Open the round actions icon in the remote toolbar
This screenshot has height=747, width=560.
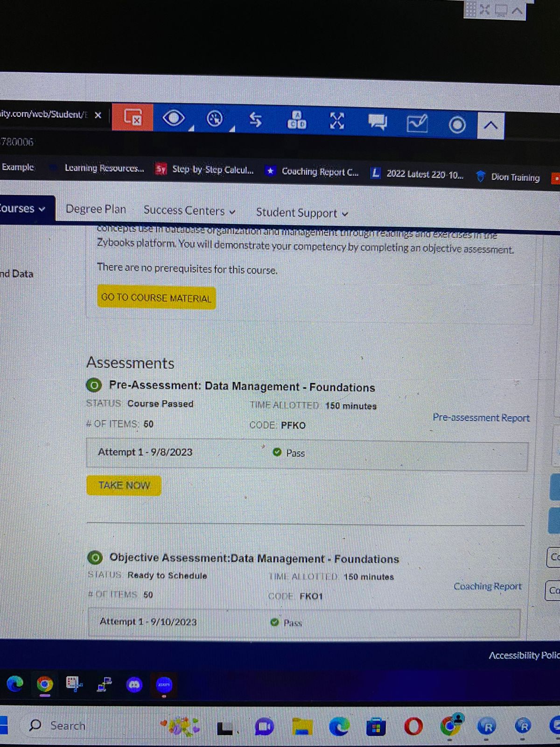pos(215,120)
